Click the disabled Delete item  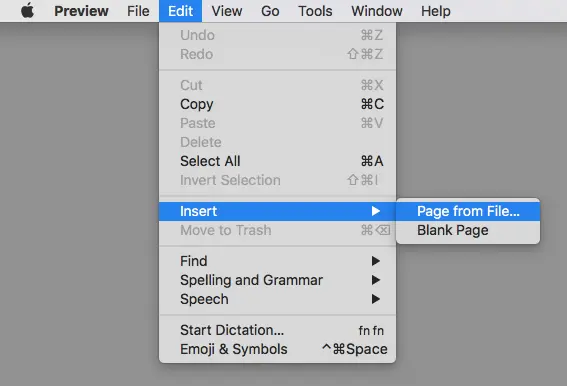tap(277, 142)
